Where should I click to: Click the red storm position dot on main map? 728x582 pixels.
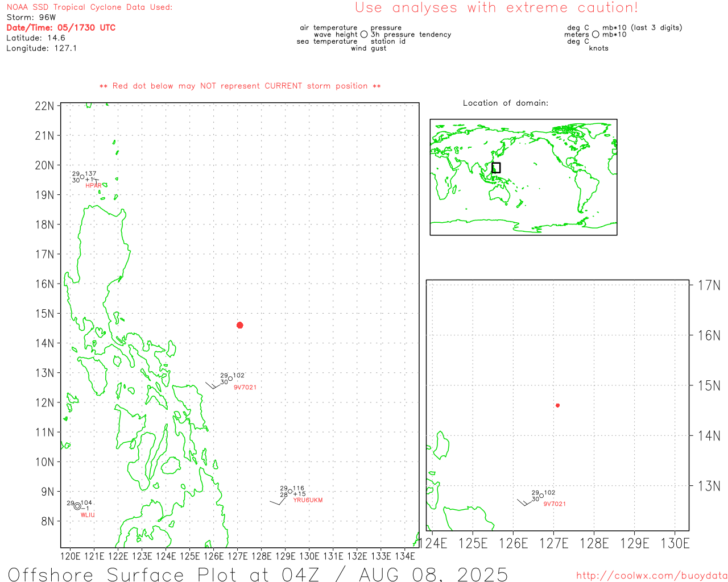pos(240,325)
